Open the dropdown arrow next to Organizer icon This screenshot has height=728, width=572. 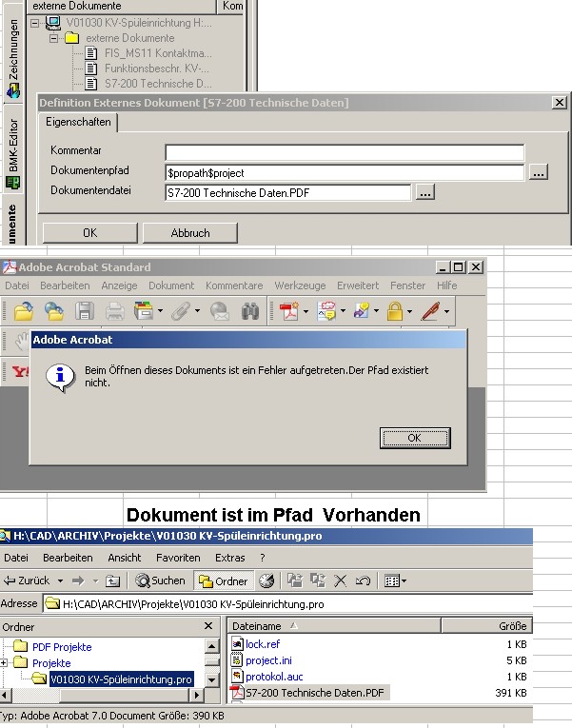pos(160,311)
